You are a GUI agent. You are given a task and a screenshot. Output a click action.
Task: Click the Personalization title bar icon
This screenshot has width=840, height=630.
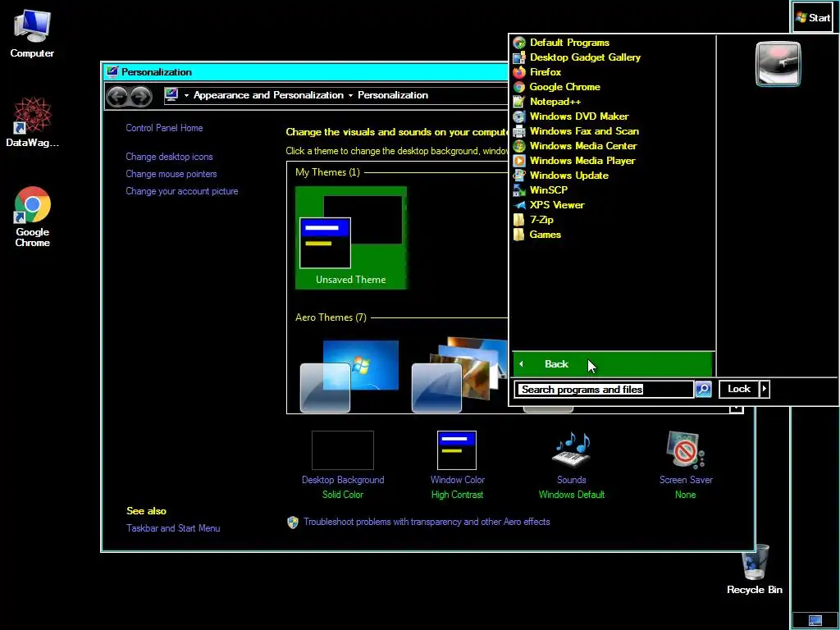coord(112,72)
